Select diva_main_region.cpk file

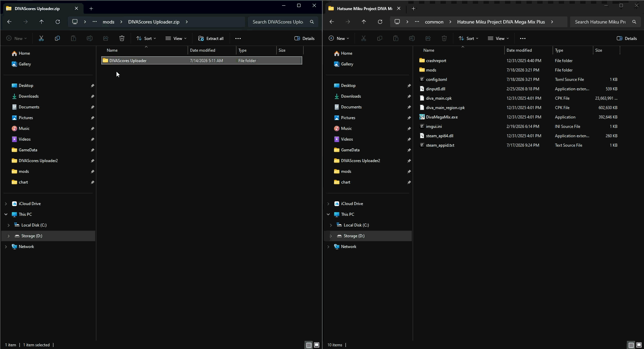tap(518, 108)
